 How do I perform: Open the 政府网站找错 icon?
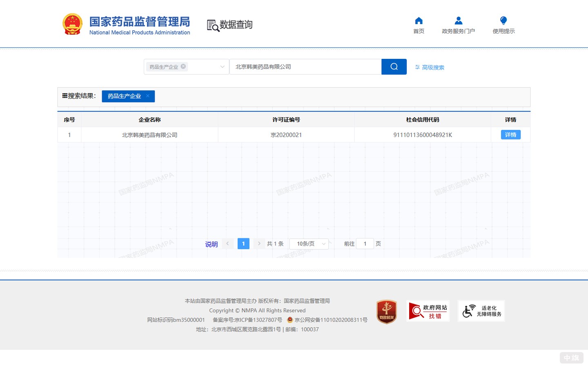[x=428, y=311]
